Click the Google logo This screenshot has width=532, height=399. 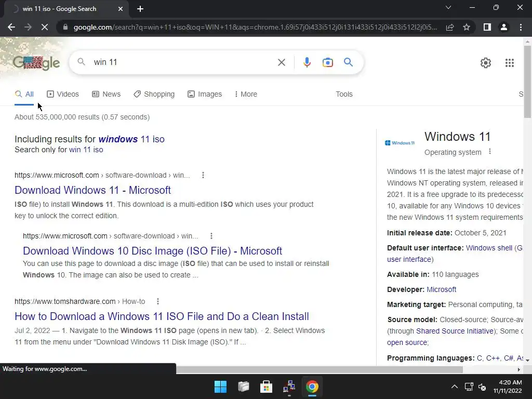[x=36, y=62]
